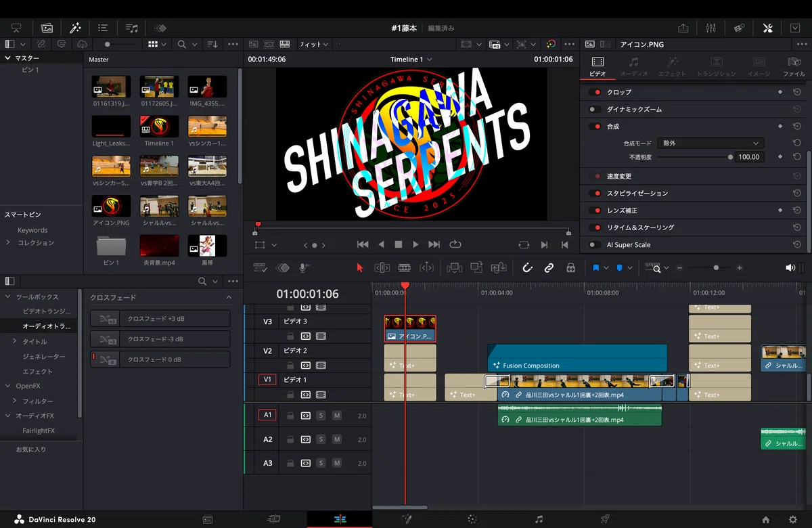Switch to the エフェクト inspector tab

[672, 66]
